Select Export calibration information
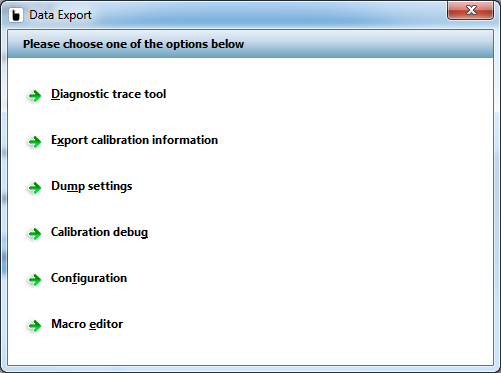 [x=134, y=140]
